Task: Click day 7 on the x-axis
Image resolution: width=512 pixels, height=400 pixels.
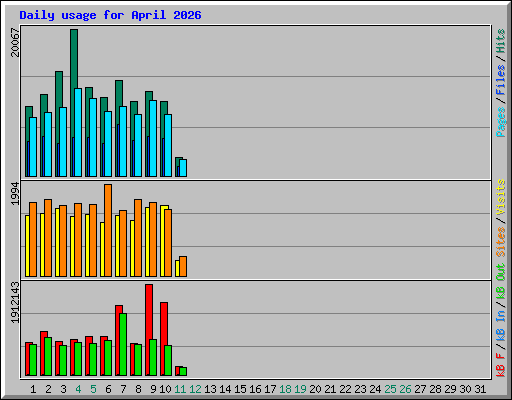Action: 123,389
